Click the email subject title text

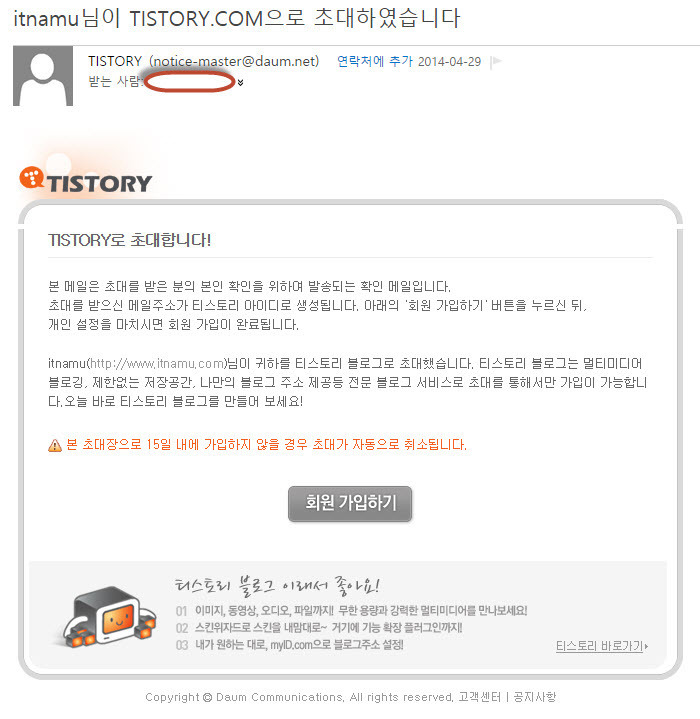pyautogui.click(x=237, y=19)
